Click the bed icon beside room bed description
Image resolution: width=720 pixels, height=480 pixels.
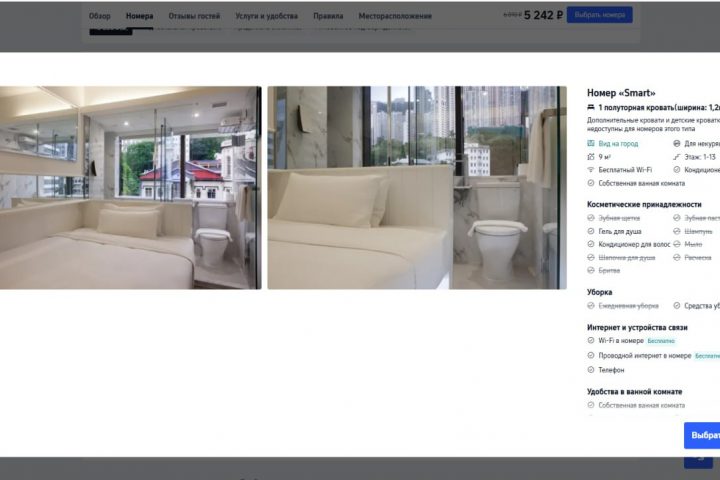(591, 107)
